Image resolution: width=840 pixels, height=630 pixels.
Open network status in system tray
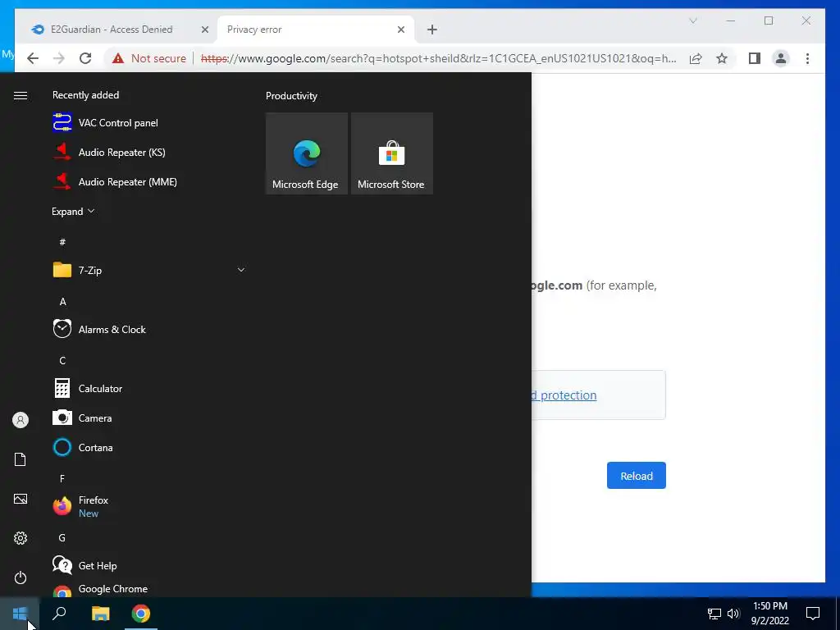tap(714, 614)
